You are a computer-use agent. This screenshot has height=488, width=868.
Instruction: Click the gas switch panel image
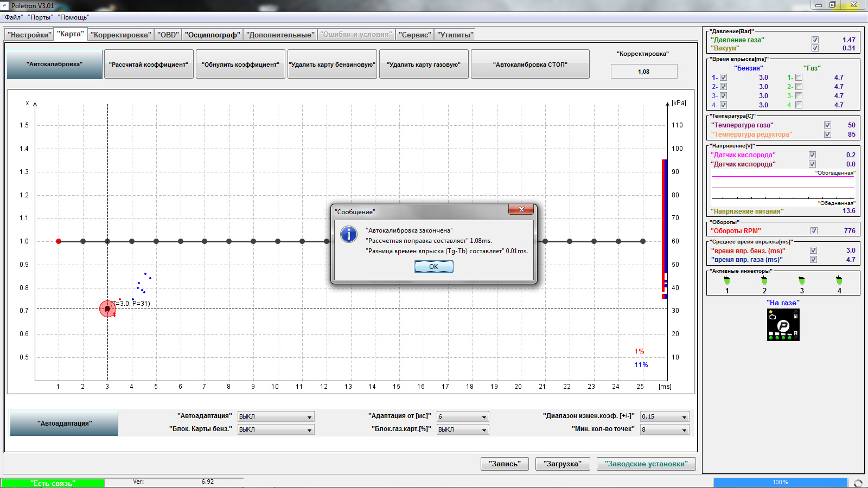tap(783, 325)
